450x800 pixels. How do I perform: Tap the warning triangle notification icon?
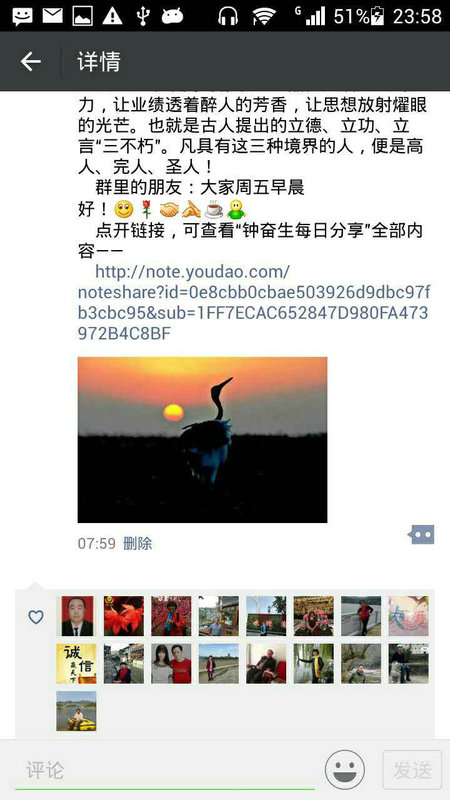coord(112,16)
